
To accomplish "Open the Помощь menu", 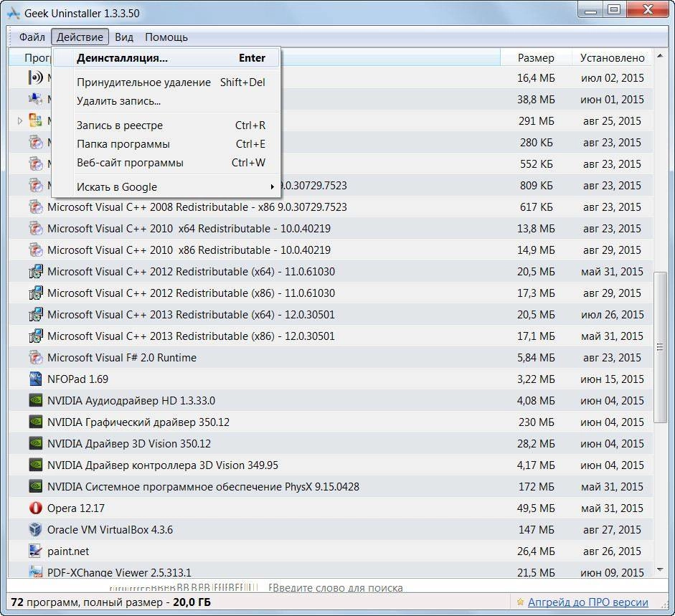I will (166, 37).
